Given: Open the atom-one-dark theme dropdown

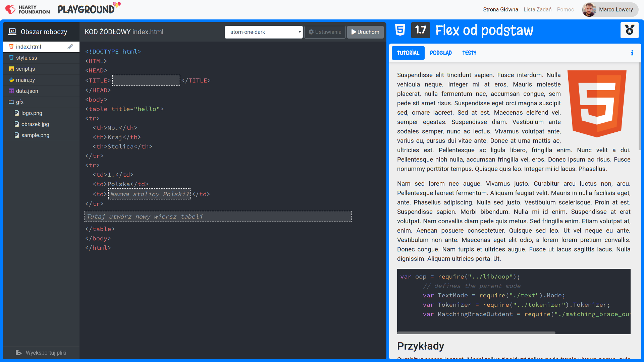Looking at the screenshot, I should pos(264,32).
